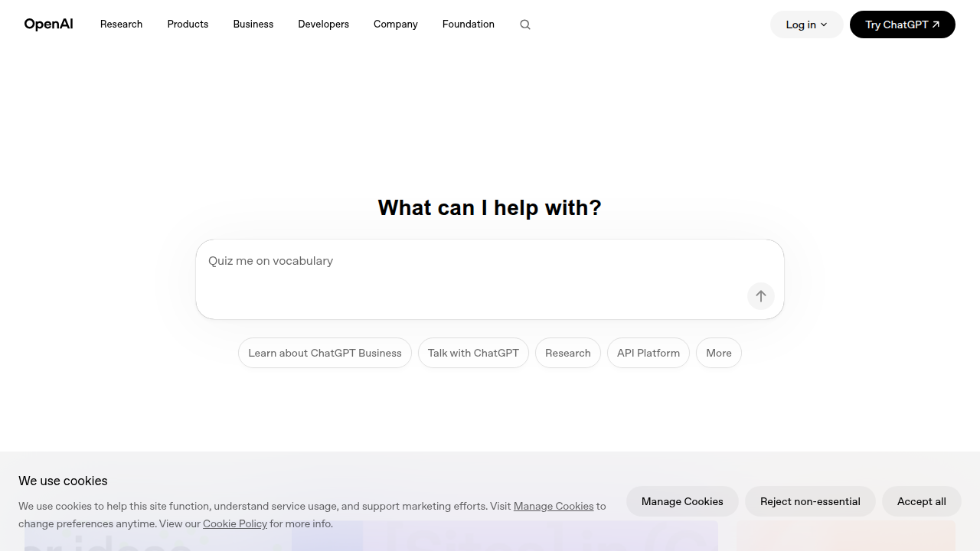Open the Cookie Policy link
This screenshot has width=980, height=551.
(x=235, y=523)
